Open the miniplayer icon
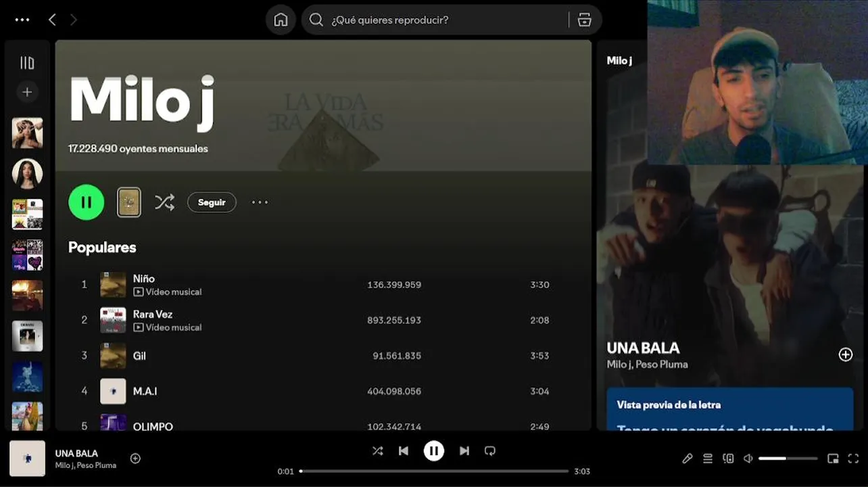The height and width of the screenshot is (487, 868). coord(833,459)
